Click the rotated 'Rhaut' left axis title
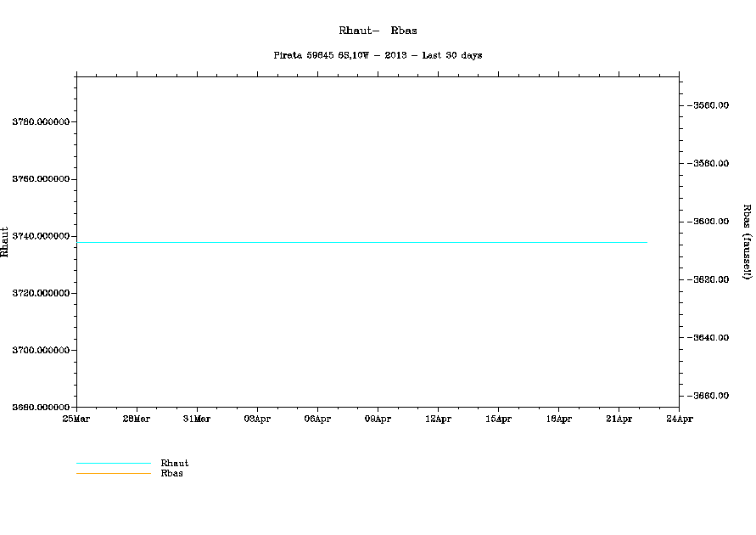 click(x=6, y=241)
